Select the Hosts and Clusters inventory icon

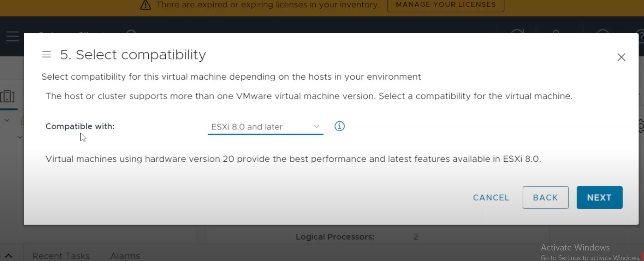(8, 96)
